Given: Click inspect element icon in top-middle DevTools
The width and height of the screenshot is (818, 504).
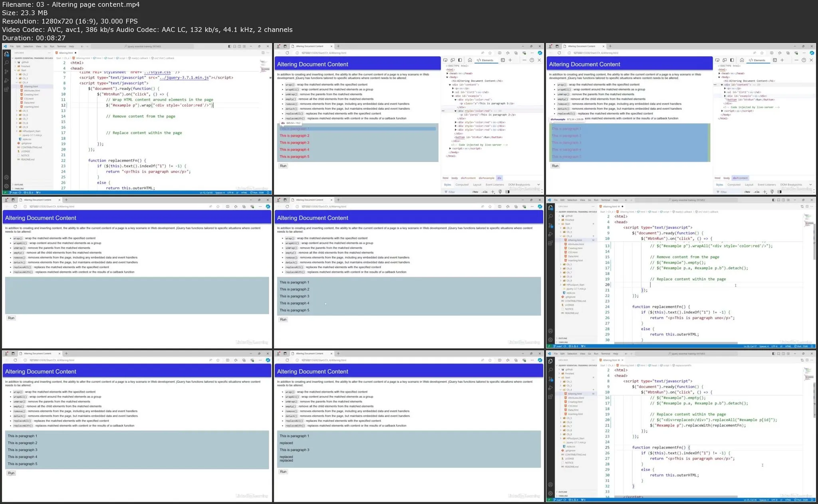Looking at the screenshot, I should pyautogui.click(x=446, y=60).
